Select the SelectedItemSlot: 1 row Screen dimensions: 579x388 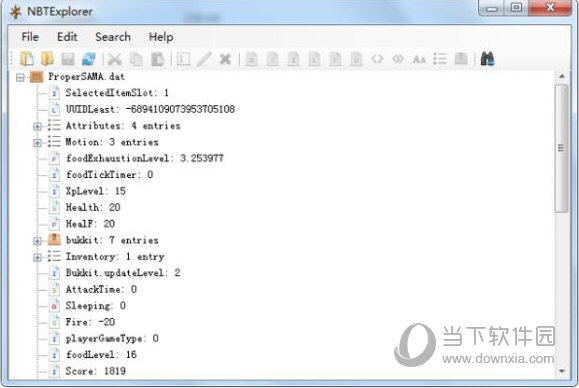[x=117, y=93]
